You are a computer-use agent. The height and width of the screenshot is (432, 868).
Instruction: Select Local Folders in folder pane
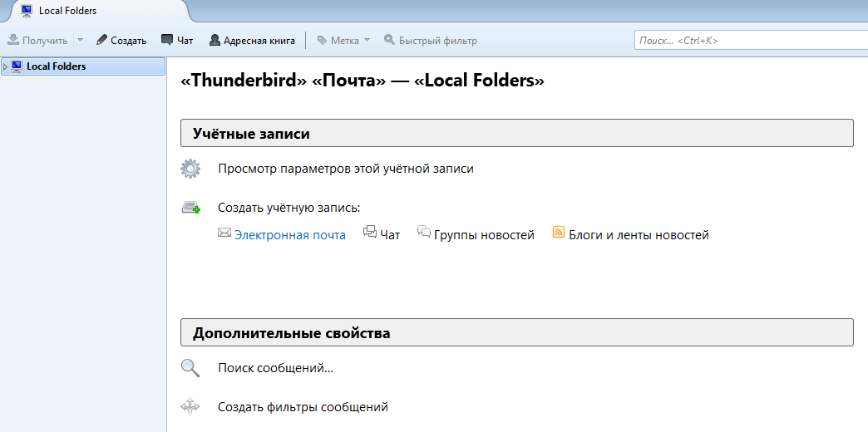coord(56,66)
